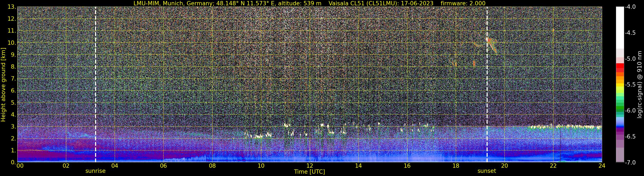Viewport: 644px width, 176px height.
Task: Click the '10' time axis tick label
Action: tap(261, 166)
